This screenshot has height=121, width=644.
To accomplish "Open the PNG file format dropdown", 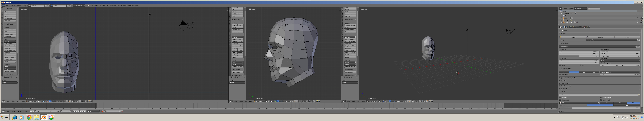I will [x=579, y=103].
